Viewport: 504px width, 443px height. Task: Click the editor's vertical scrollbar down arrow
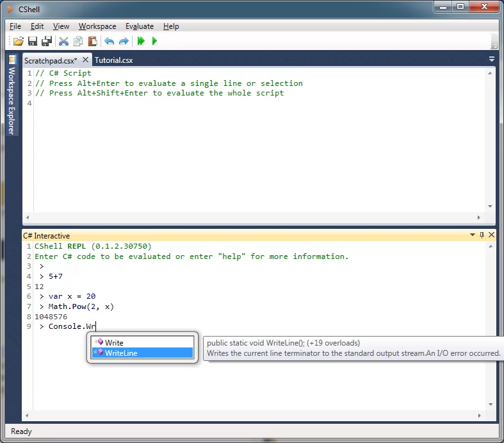[490, 206]
